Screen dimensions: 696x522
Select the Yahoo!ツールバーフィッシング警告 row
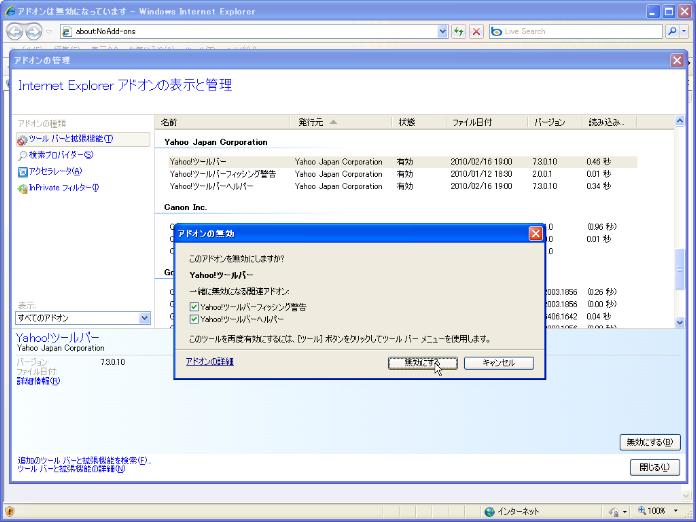[401, 174]
